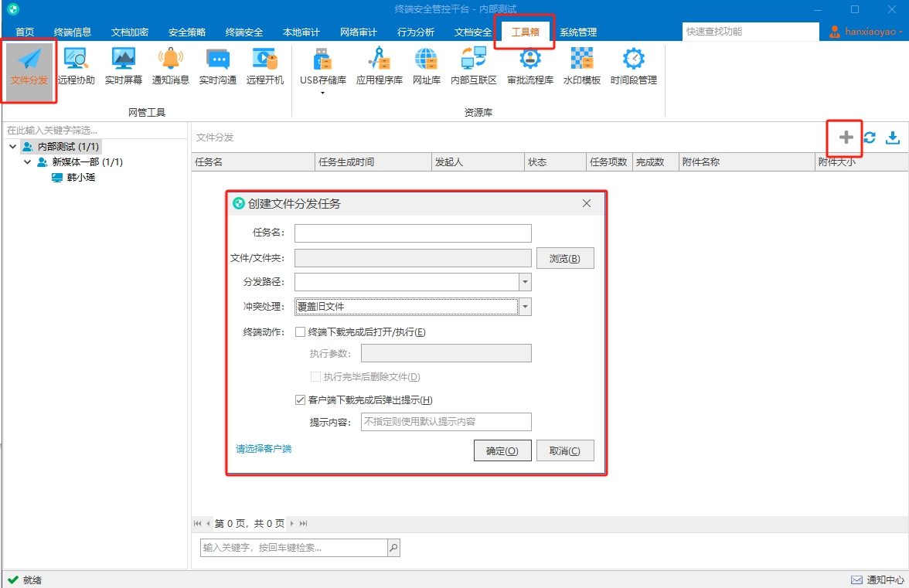Open the 通知消息 notification tool

pos(170,66)
